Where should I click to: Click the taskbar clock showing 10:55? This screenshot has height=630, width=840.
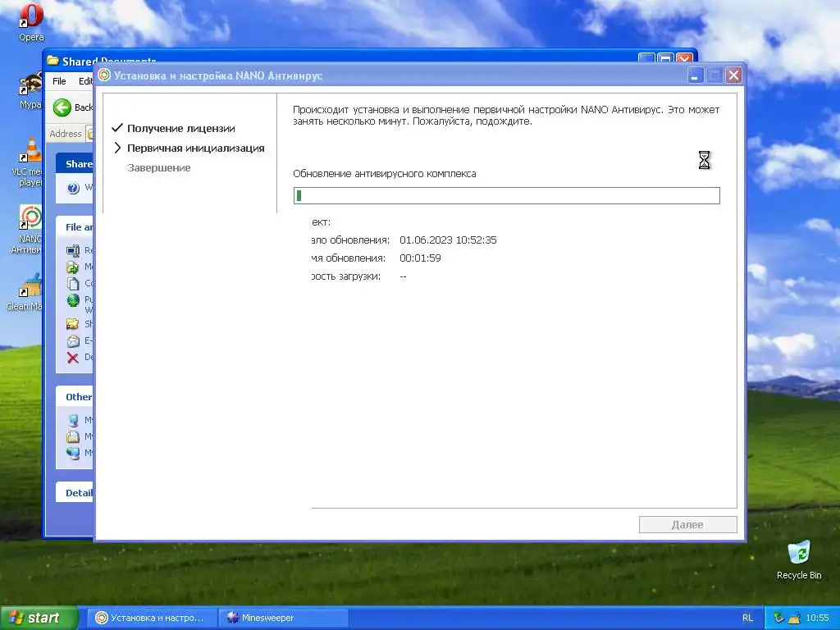click(x=818, y=619)
